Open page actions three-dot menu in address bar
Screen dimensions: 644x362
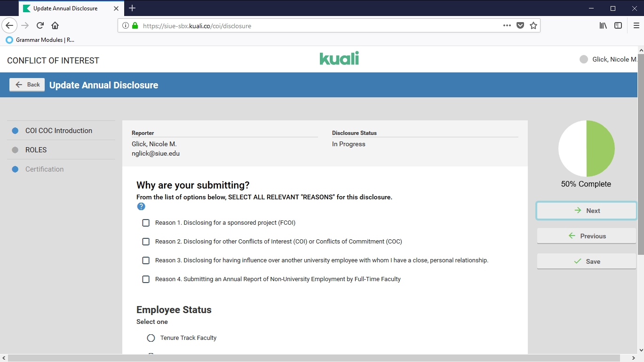[x=507, y=26]
